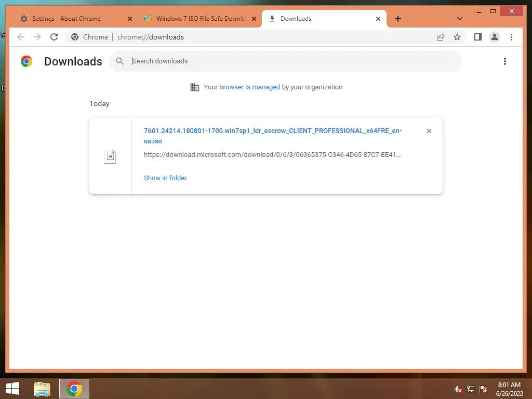Click the taskbar clock showing 8:01 AM
Viewport: 532px width, 399px height.
[x=509, y=389]
